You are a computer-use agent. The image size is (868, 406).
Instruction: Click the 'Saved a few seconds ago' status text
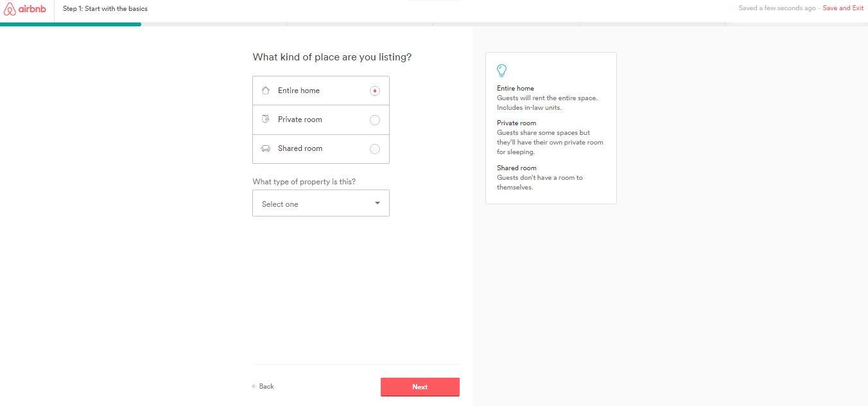pos(777,8)
